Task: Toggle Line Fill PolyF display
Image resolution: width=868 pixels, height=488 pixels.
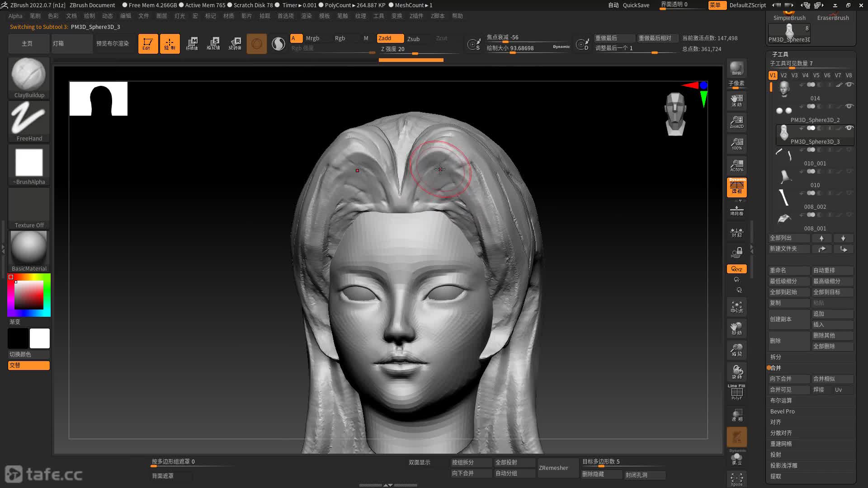Action: pos(736,392)
